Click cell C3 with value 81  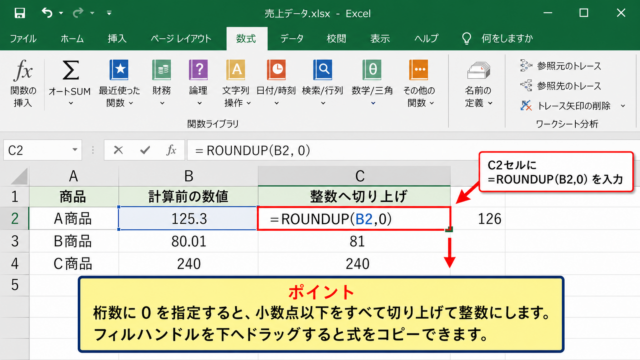click(x=354, y=241)
